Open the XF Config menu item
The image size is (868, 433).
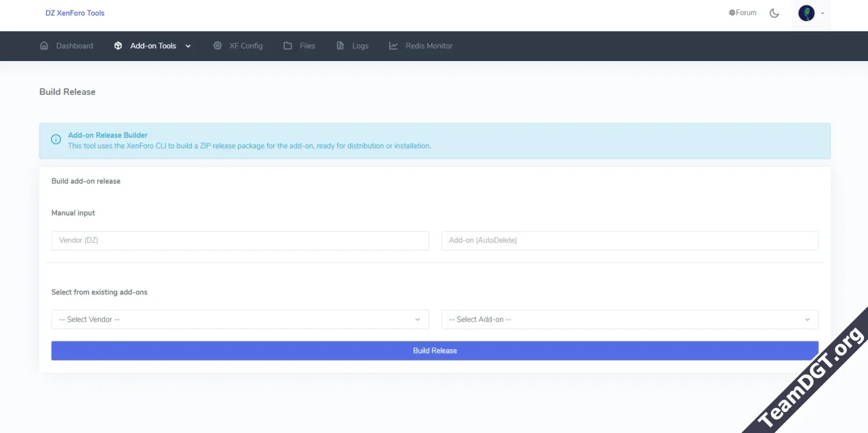tap(245, 46)
